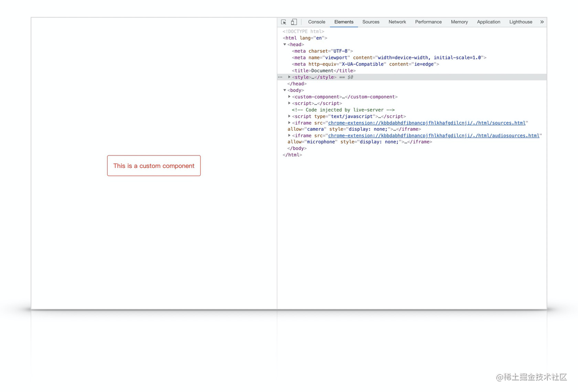This screenshot has width=578, height=392.
Task: Open the Network tab
Action: [x=397, y=22]
